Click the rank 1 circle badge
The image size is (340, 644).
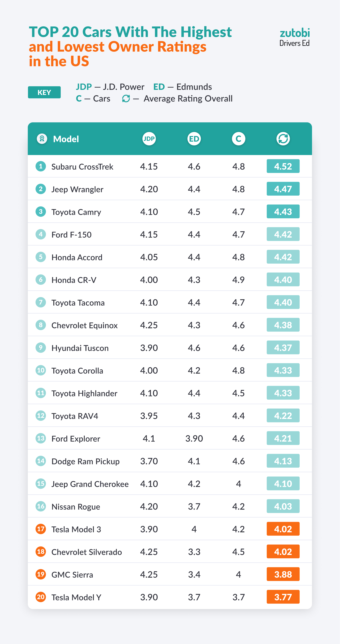click(x=41, y=166)
